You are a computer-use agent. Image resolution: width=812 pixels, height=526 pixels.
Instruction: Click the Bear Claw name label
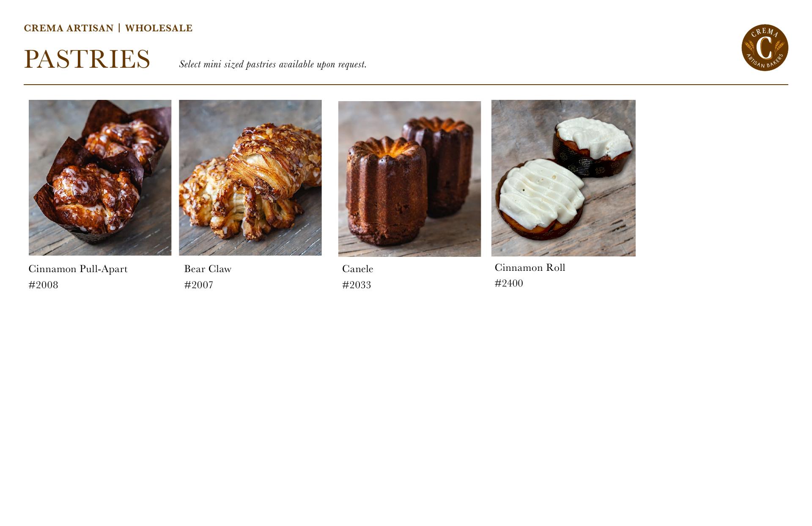pos(208,269)
